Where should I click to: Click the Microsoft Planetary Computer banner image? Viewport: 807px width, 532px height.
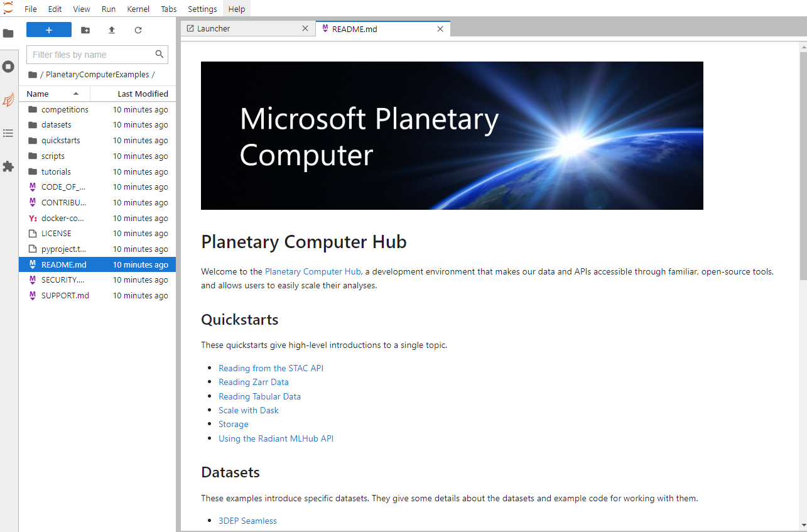(452, 136)
